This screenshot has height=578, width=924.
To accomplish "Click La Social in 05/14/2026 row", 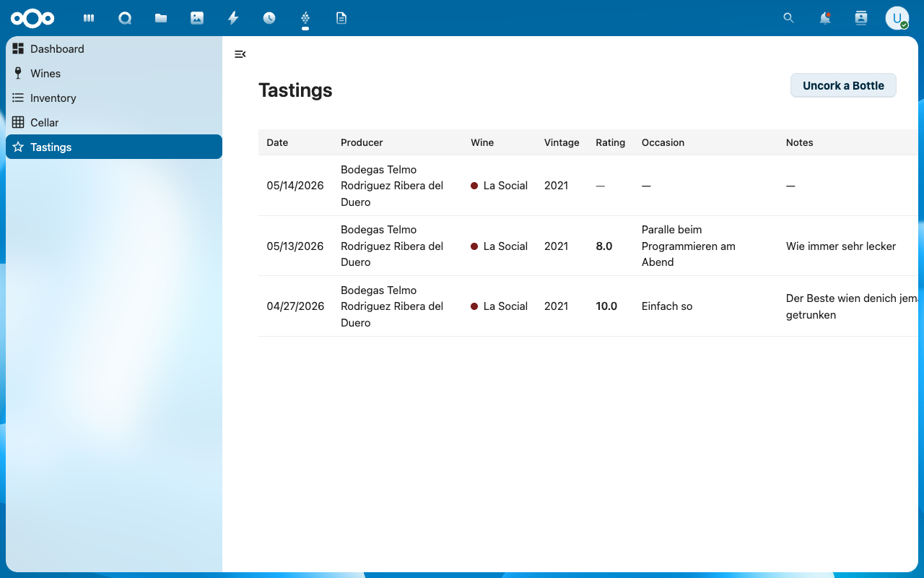I will [x=505, y=186].
